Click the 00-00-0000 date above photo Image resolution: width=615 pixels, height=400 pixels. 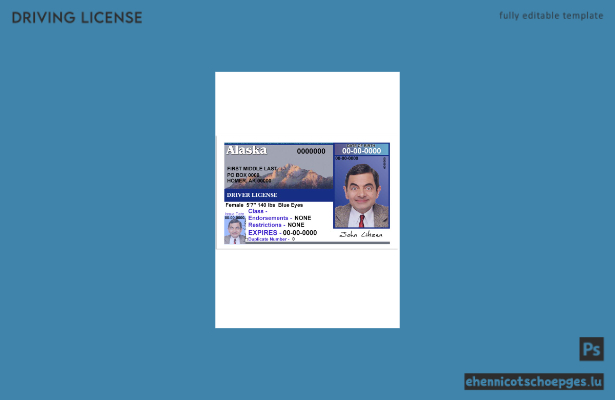(x=361, y=151)
